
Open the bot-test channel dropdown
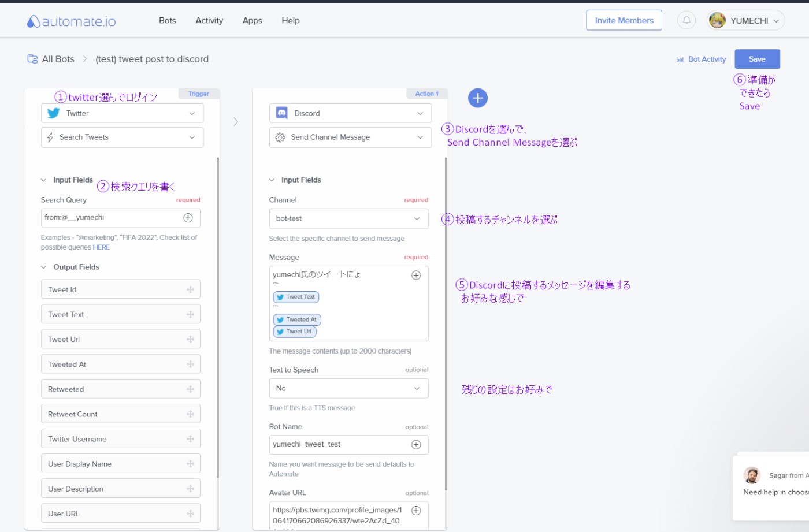(x=349, y=218)
